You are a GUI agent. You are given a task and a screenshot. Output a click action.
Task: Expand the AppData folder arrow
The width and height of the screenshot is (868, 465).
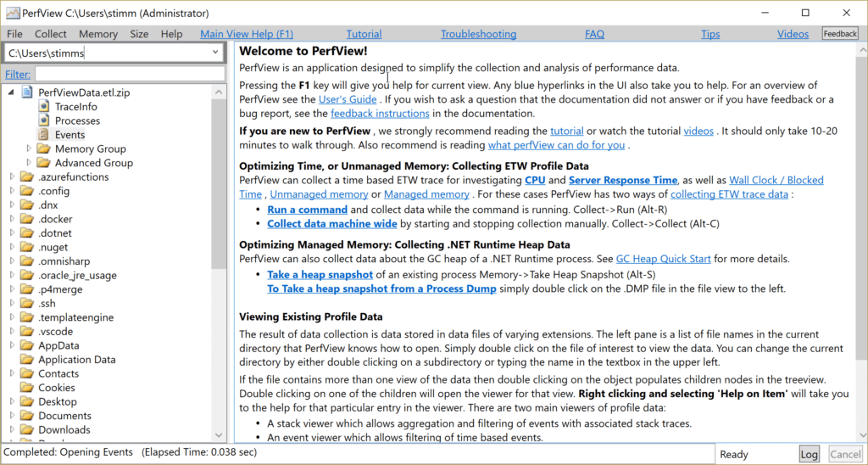pos(12,345)
